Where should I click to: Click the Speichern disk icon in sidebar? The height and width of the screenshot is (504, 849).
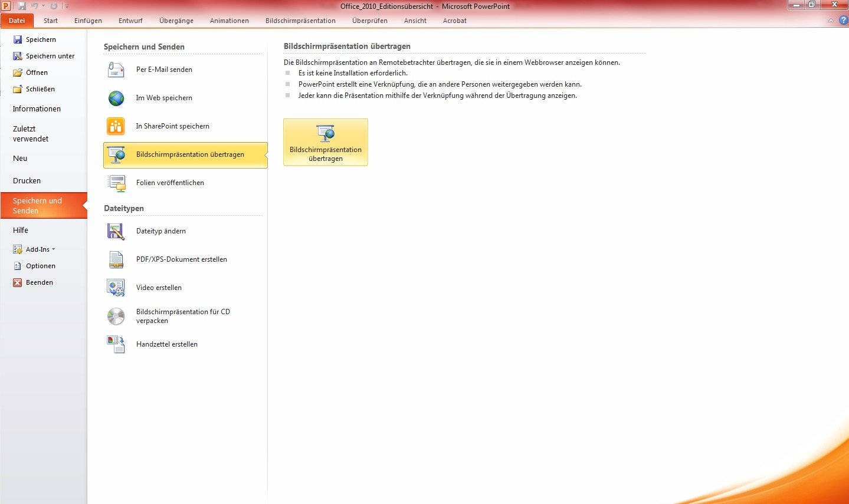pyautogui.click(x=18, y=39)
